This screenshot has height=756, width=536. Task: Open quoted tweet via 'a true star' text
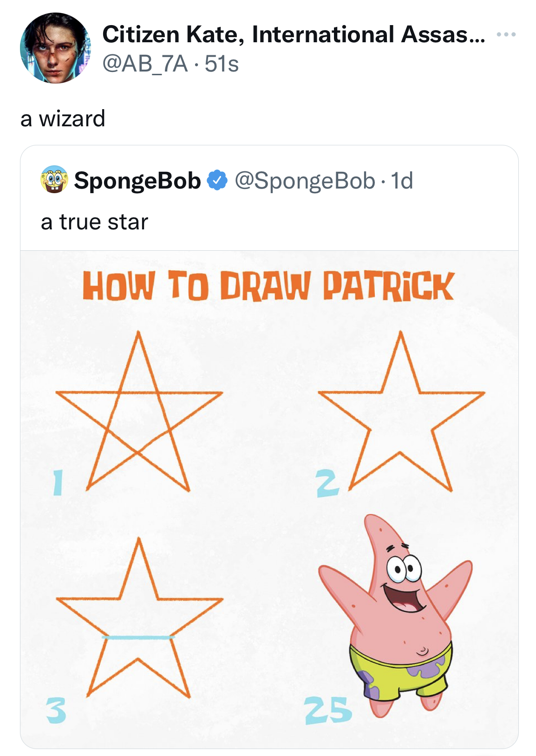click(x=94, y=222)
